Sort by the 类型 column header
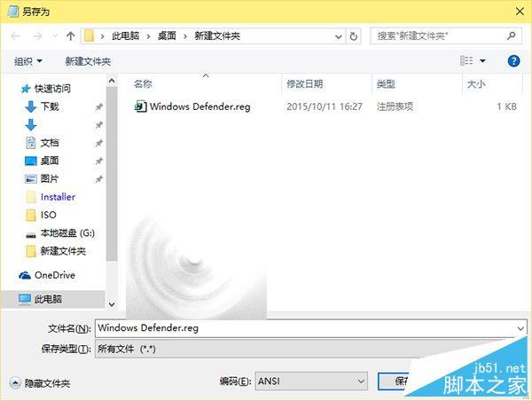Image resolution: width=532 pixels, height=401 pixels. pos(386,84)
